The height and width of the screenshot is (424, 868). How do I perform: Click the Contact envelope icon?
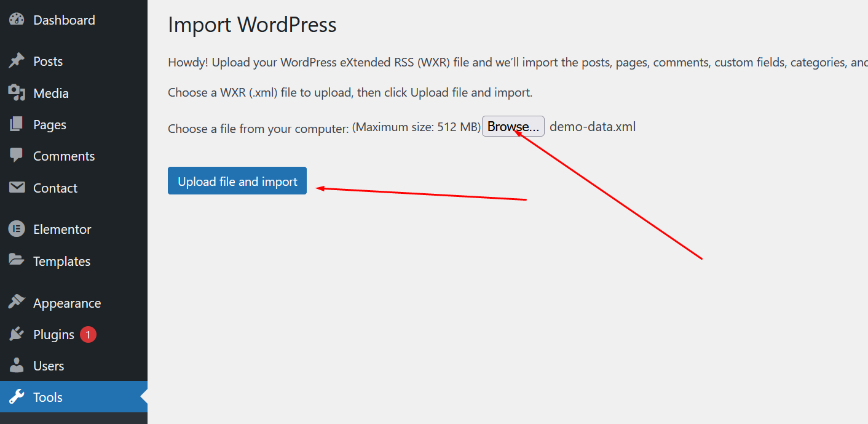pos(17,188)
